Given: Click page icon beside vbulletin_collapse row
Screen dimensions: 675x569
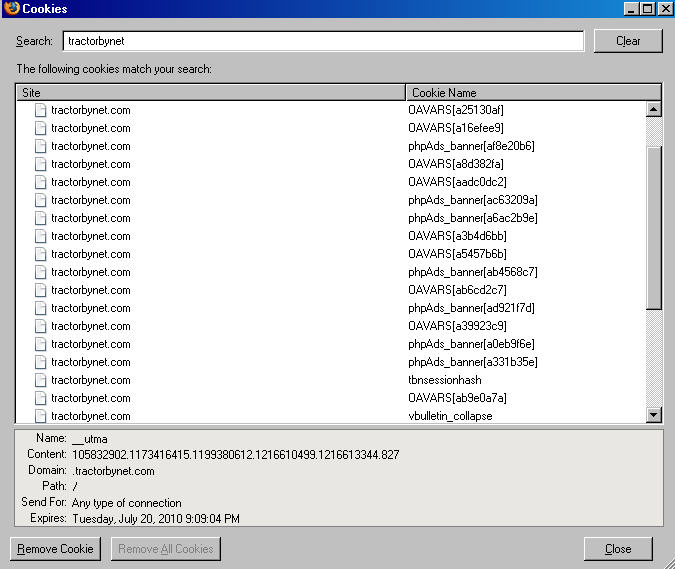Looking at the screenshot, I should click(40, 416).
